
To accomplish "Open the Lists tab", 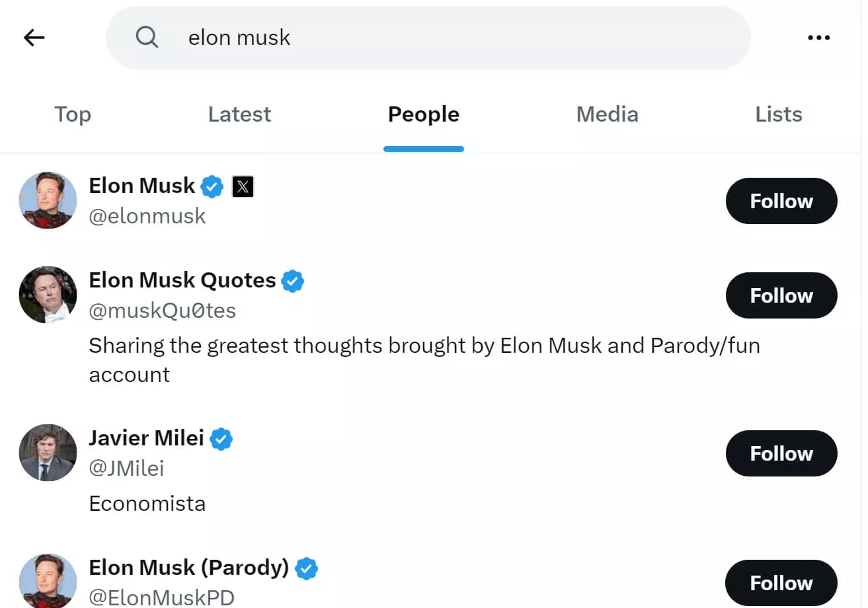I will point(778,114).
